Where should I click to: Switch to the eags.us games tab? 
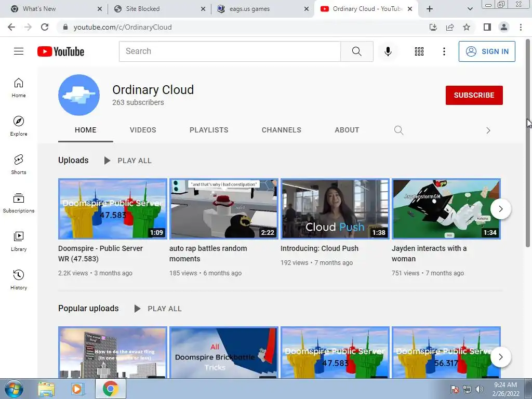click(263, 9)
